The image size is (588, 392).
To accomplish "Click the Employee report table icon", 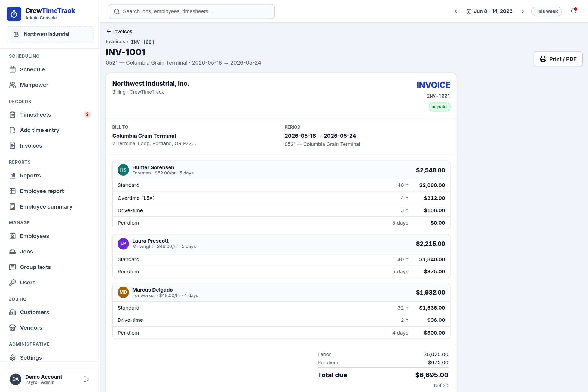I will click(13, 191).
